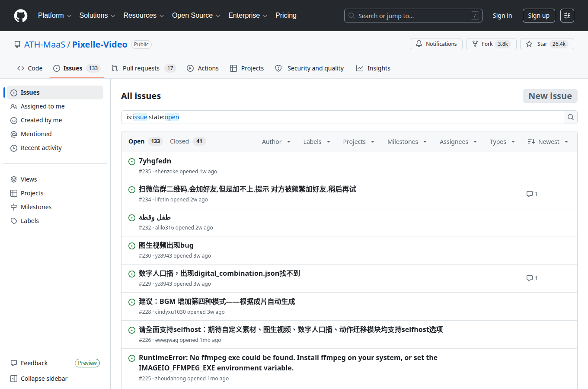This screenshot has width=588, height=389.
Task: Open the Arabic-titled issue #232
Action: (155, 217)
